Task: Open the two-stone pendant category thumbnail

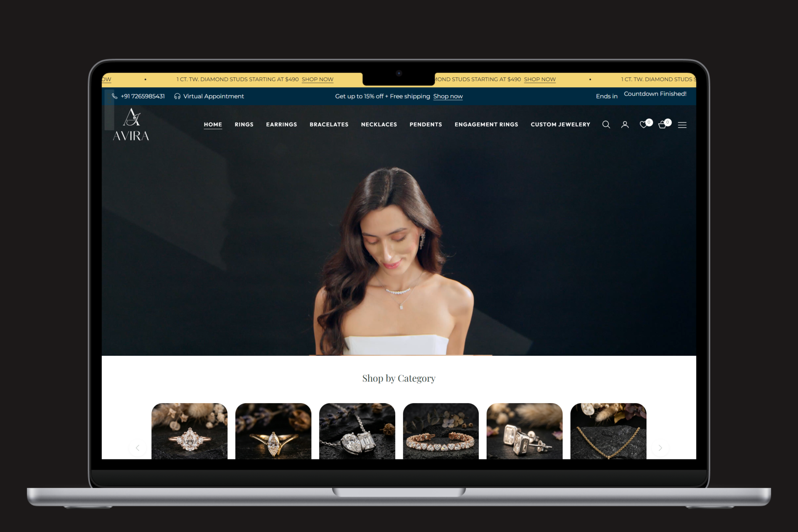Action: click(x=357, y=431)
